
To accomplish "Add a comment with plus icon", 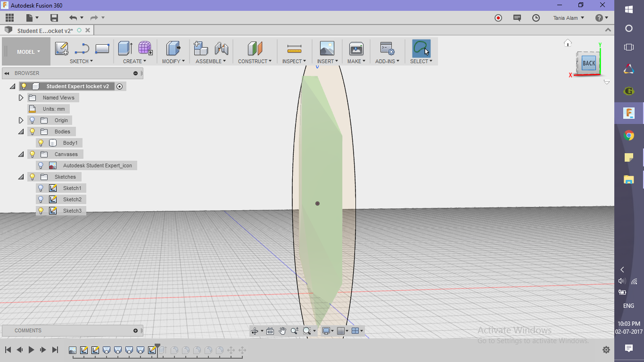I will coord(136,330).
